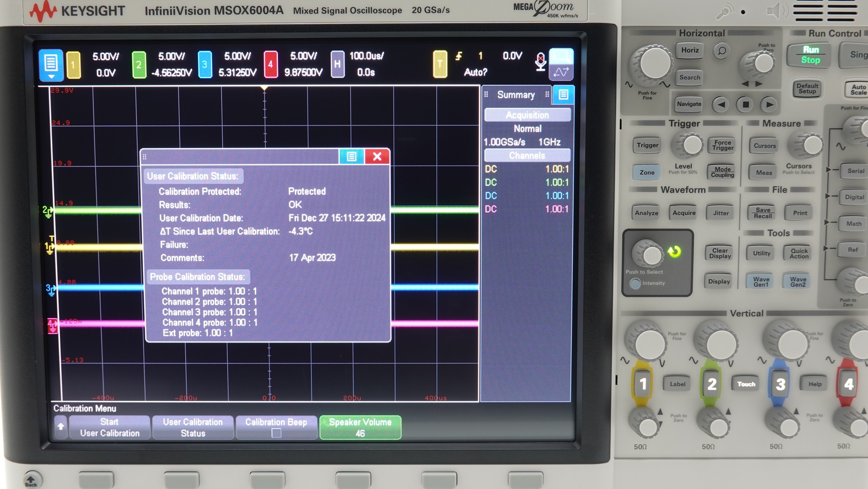This screenshot has height=489, width=868.
Task: Tap the waveform draw mode icon
Action: click(x=561, y=72)
